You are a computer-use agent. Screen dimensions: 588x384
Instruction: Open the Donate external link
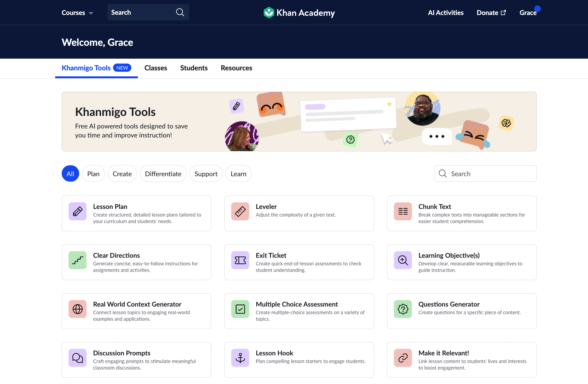[491, 13]
